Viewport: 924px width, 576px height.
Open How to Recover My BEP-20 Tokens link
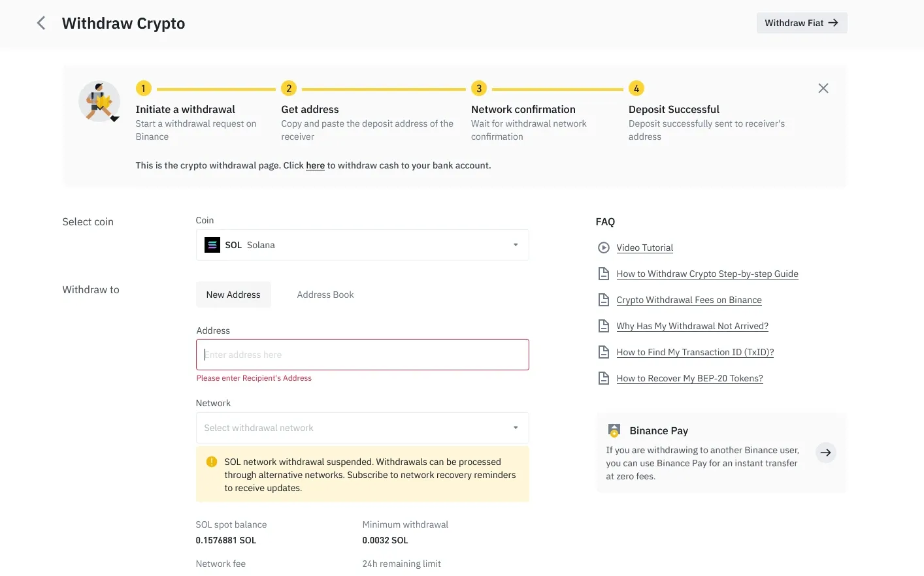(x=689, y=378)
